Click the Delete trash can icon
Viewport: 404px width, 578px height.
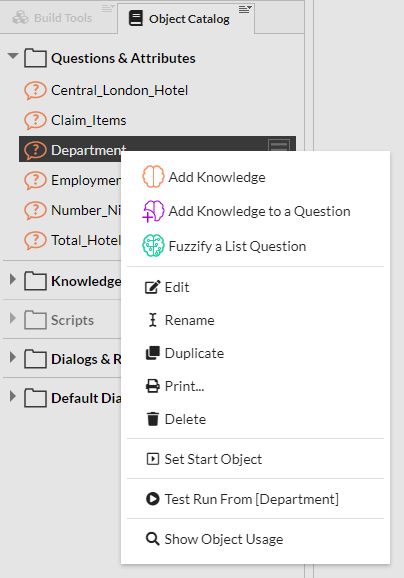point(153,419)
